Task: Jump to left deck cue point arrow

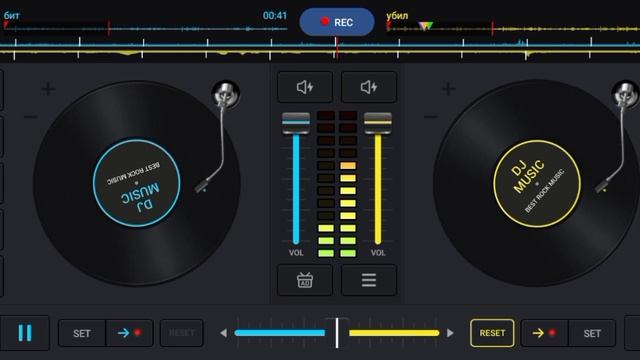Action: coord(129,333)
